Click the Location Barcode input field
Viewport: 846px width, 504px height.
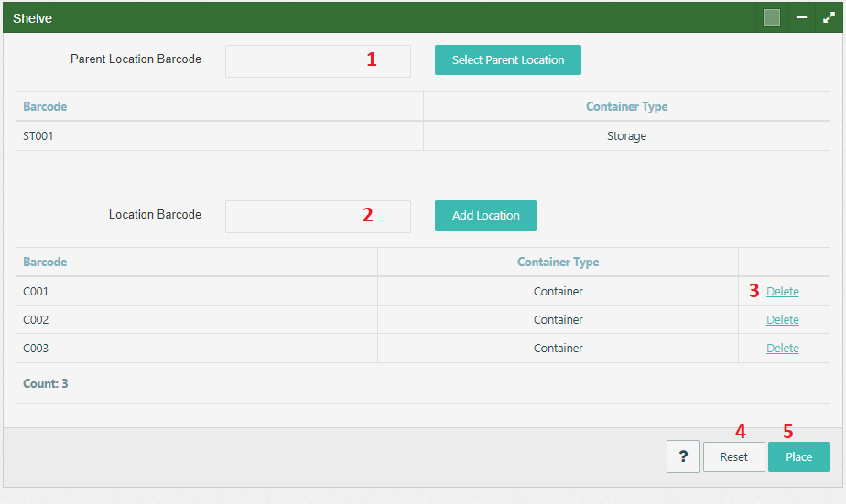tap(318, 217)
